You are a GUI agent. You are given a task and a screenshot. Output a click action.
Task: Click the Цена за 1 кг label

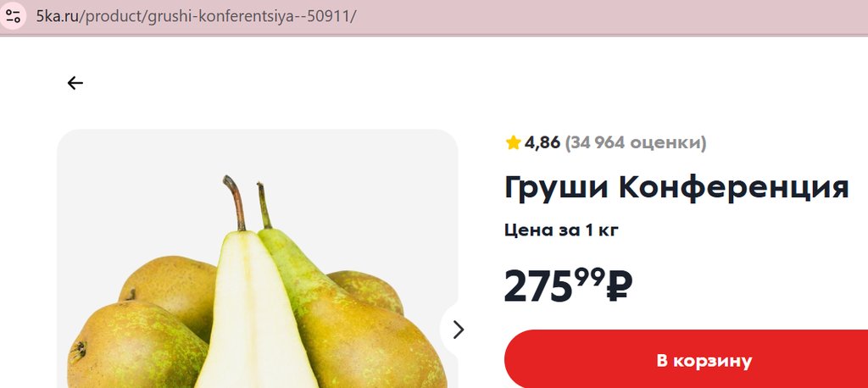[x=561, y=230]
